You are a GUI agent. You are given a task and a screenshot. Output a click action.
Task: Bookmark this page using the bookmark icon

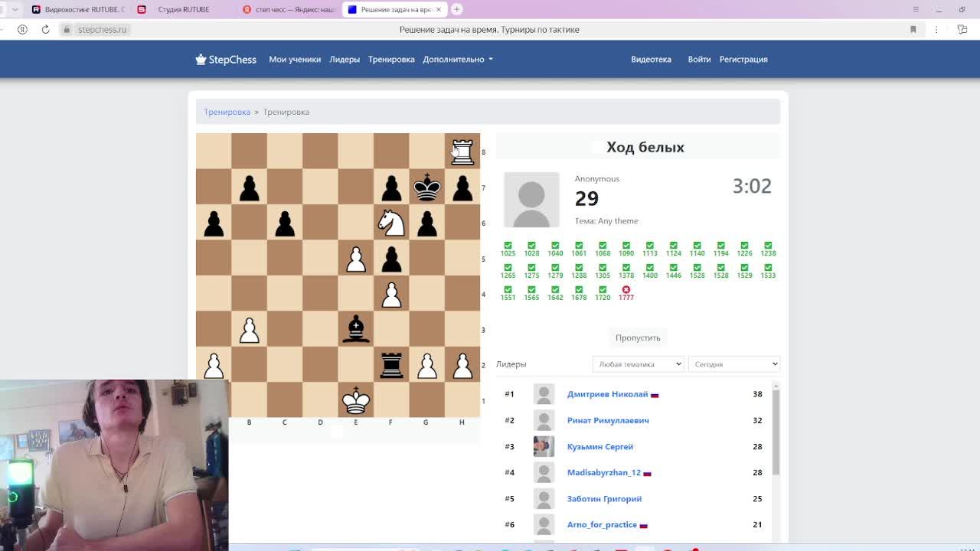point(913,29)
